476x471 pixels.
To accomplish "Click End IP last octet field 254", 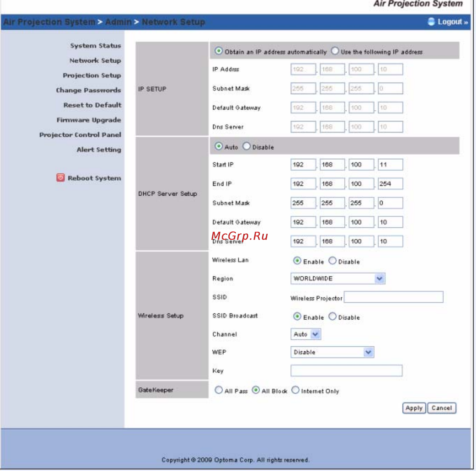I will [x=390, y=184].
